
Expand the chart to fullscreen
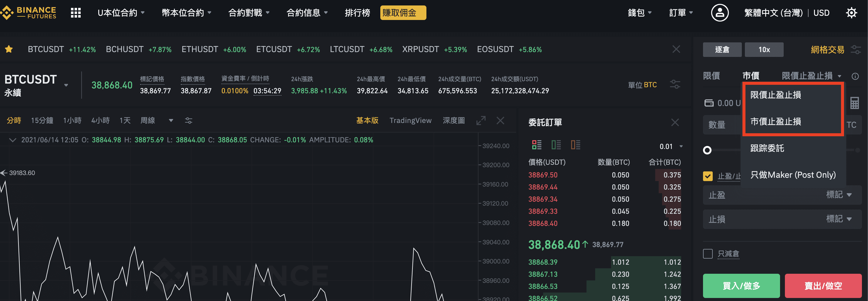(481, 121)
